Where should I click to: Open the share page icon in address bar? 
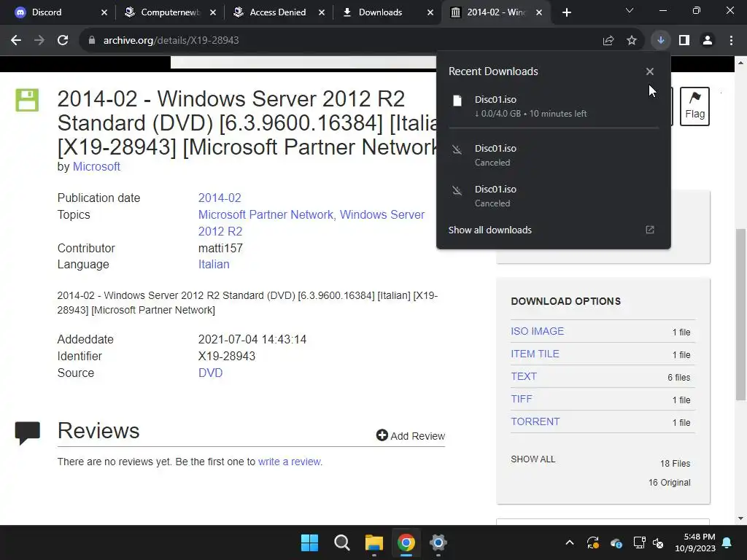click(608, 41)
